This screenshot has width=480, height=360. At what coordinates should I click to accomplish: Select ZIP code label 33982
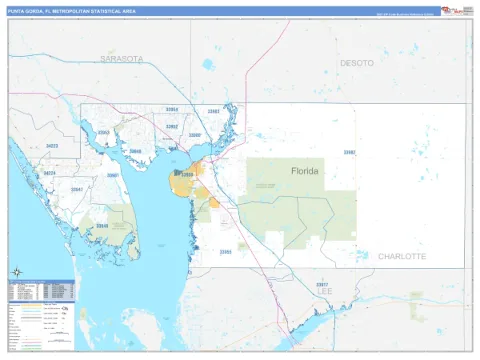point(350,152)
